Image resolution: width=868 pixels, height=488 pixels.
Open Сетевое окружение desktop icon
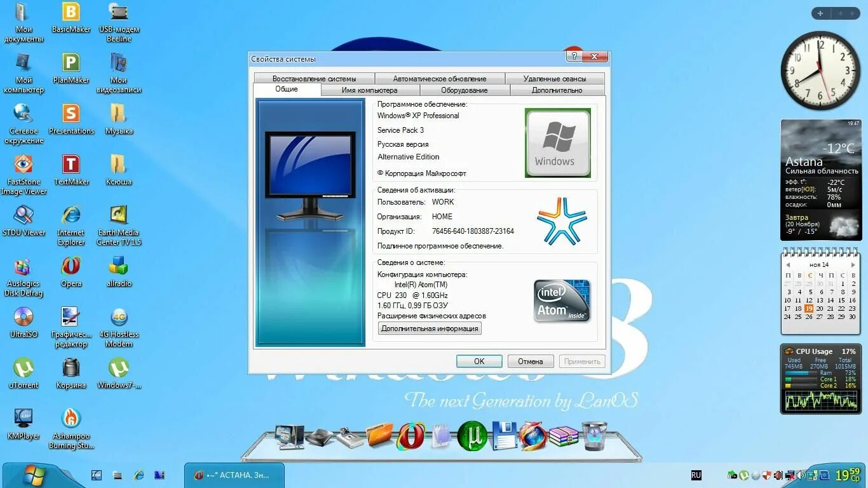(24, 124)
